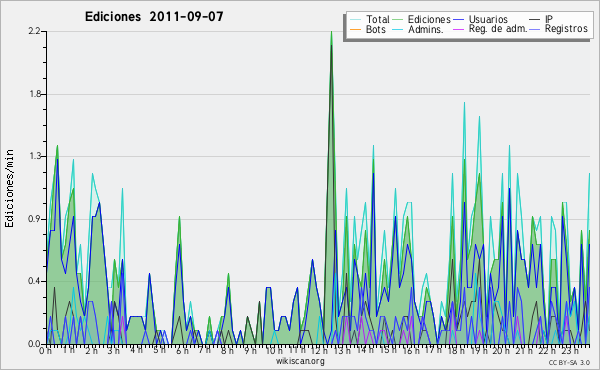Click the y-axis value 0.0

[x=34, y=344]
